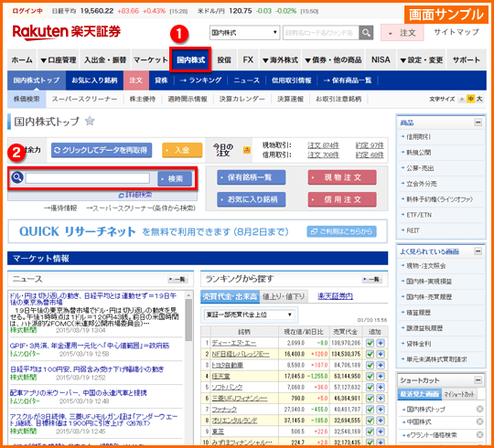Open the 入出金・振替 menu
Viewport: 494px width, 448px height.
coord(105,59)
